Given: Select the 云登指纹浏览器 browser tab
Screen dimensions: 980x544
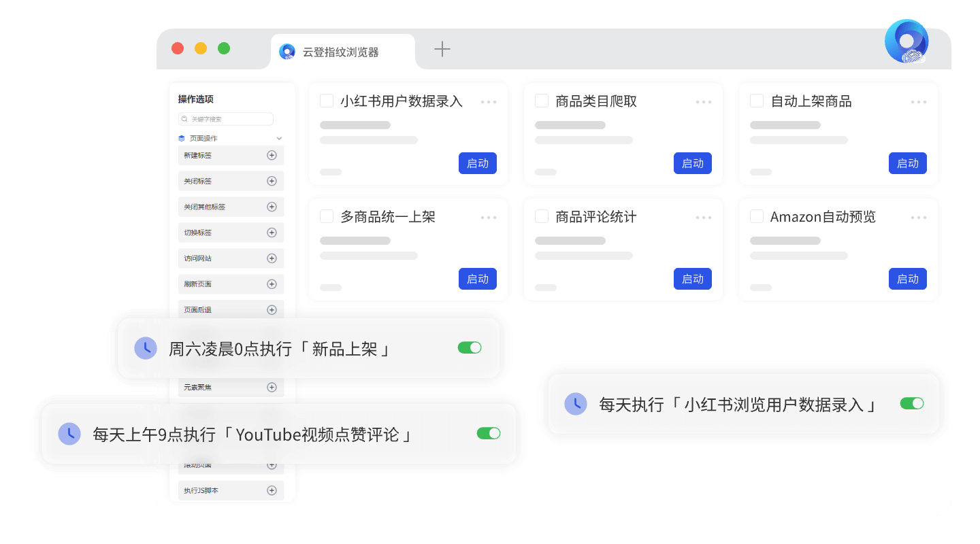Looking at the screenshot, I should (343, 50).
